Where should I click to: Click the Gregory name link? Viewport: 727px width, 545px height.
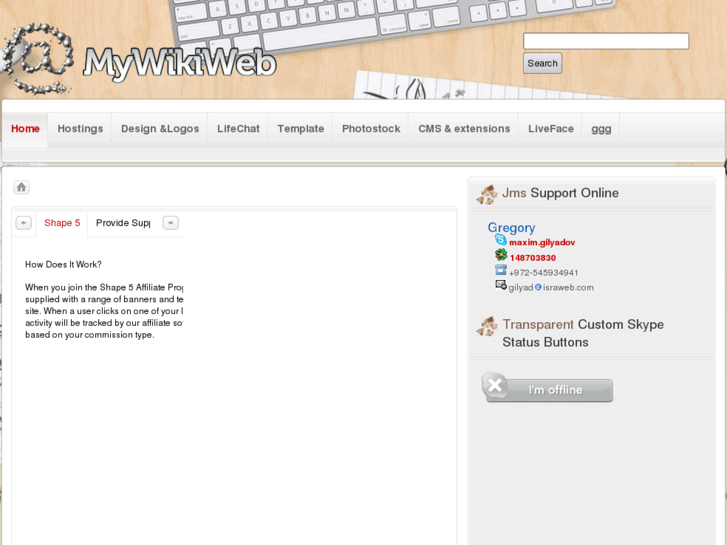pos(511,228)
